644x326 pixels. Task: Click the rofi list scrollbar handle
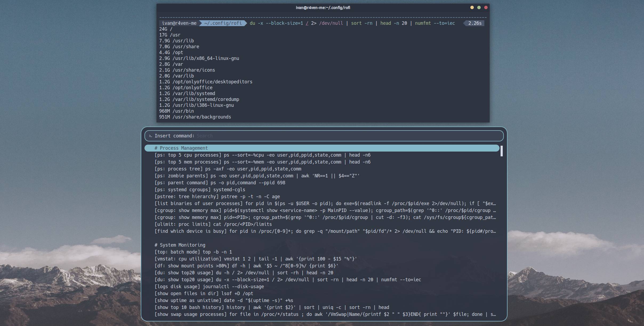[x=501, y=151]
